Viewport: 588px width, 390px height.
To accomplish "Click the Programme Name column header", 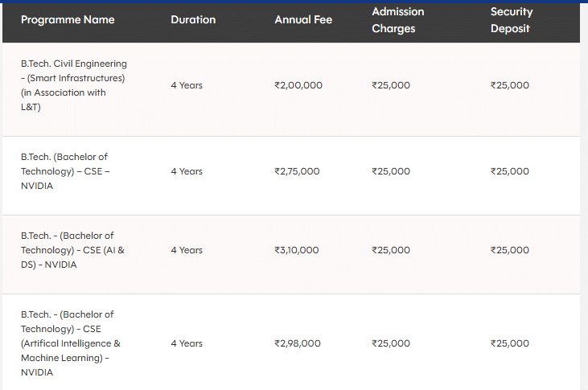I will [68, 19].
